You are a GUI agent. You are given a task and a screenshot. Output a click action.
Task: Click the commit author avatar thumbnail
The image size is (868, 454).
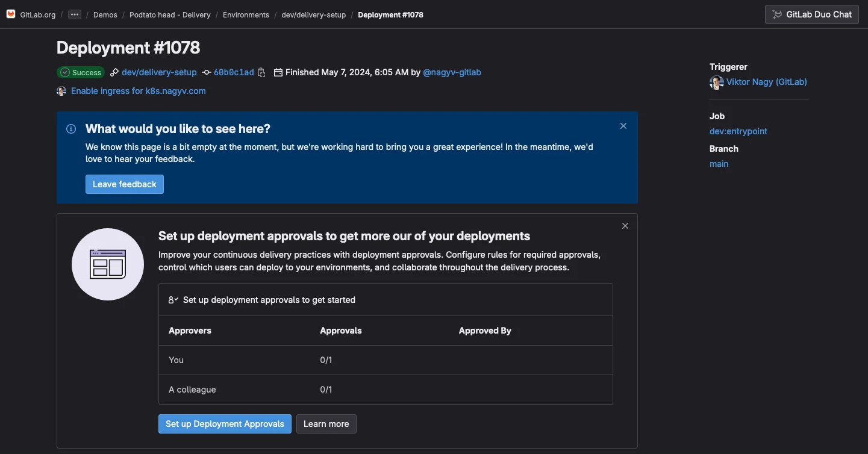(61, 92)
